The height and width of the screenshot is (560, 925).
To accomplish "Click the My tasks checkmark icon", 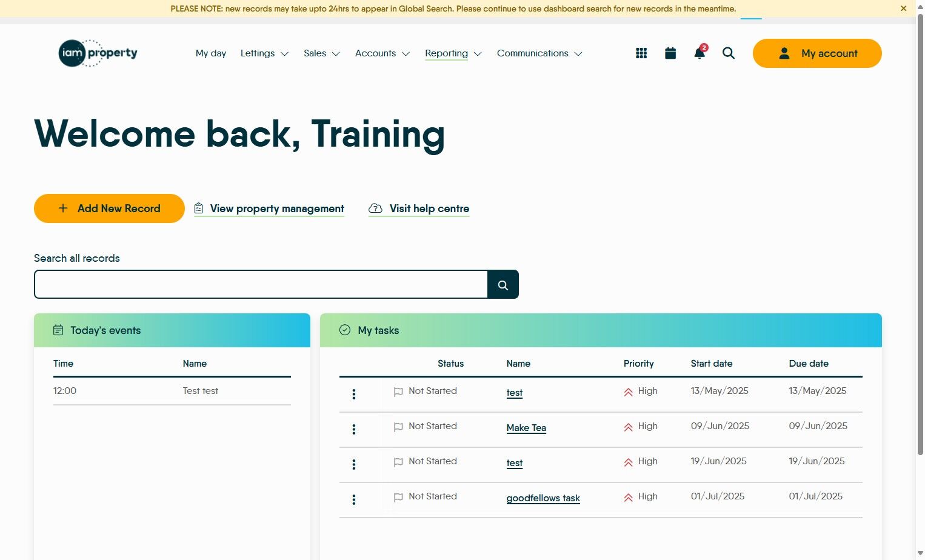I will coord(344,330).
